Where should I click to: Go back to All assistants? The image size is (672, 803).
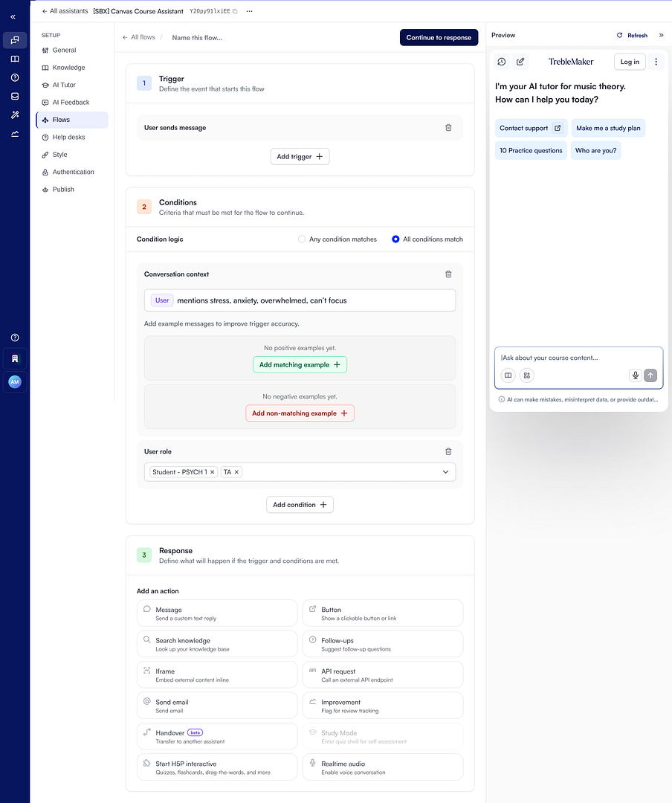coord(65,11)
